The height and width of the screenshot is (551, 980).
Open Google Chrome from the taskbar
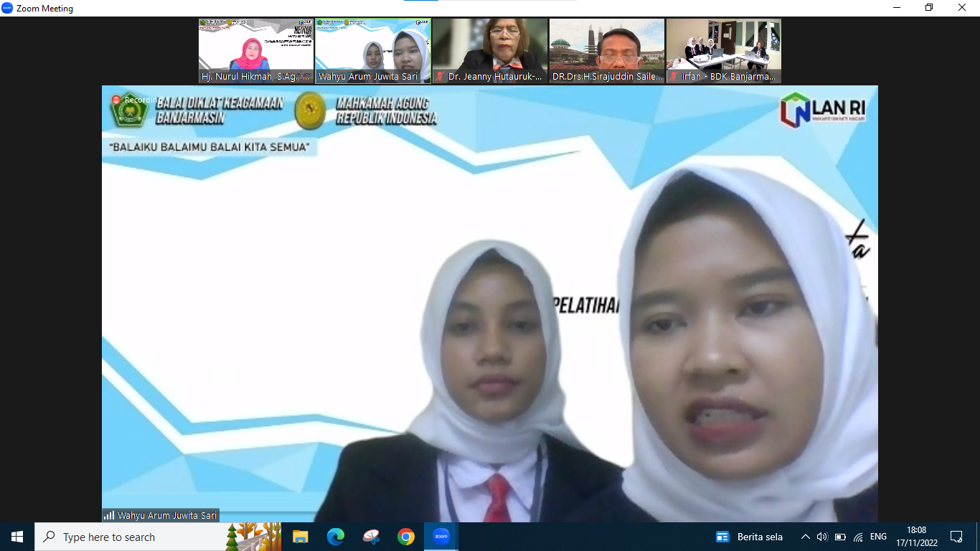tap(406, 537)
